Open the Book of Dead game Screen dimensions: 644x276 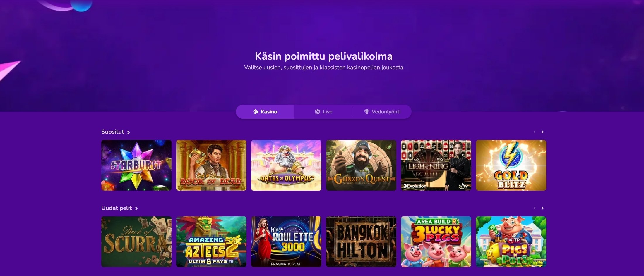pos(211,165)
